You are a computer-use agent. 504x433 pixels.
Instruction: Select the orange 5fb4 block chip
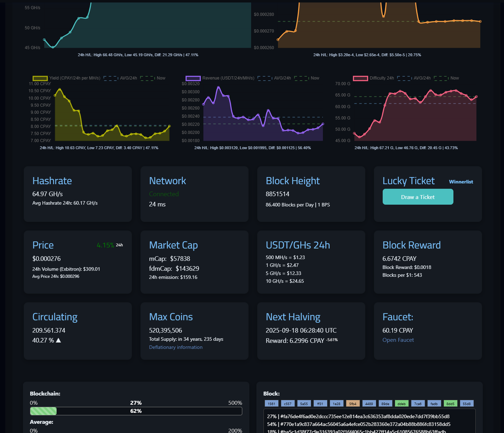coord(352,403)
